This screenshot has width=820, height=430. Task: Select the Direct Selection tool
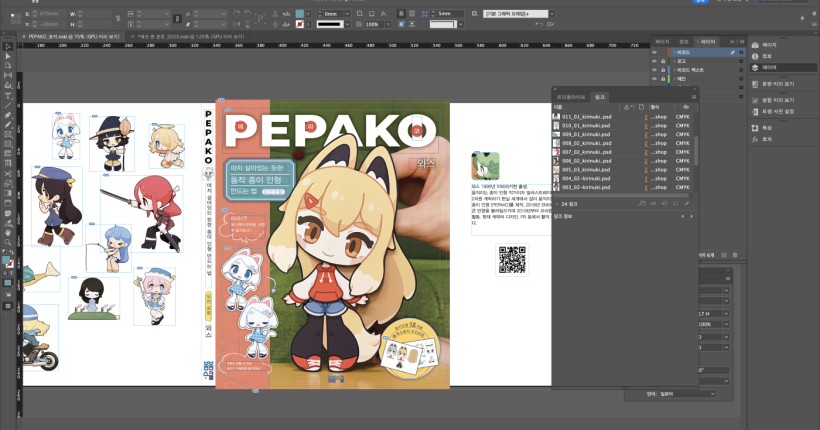[8, 57]
